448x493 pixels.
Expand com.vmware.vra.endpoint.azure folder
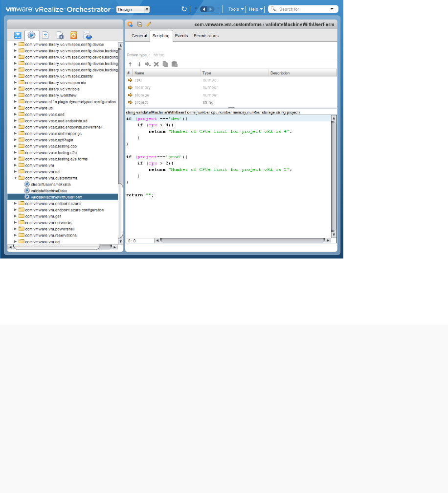[x=15, y=204]
